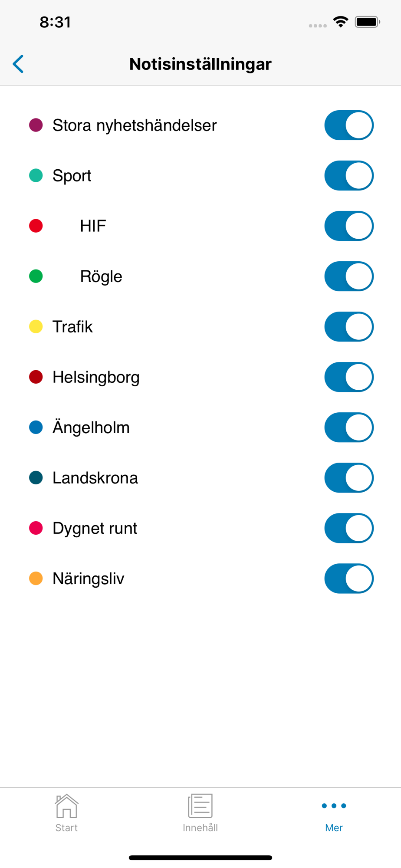This screenshot has width=401, height=868.
Task: Turn off Ängelholm notifications toggle
Action: point(349,427)
